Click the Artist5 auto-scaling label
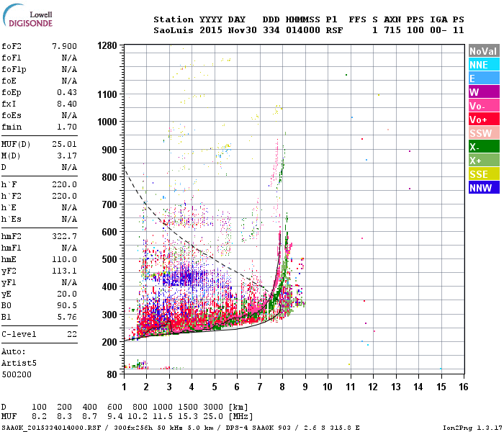 coord(19,363)
